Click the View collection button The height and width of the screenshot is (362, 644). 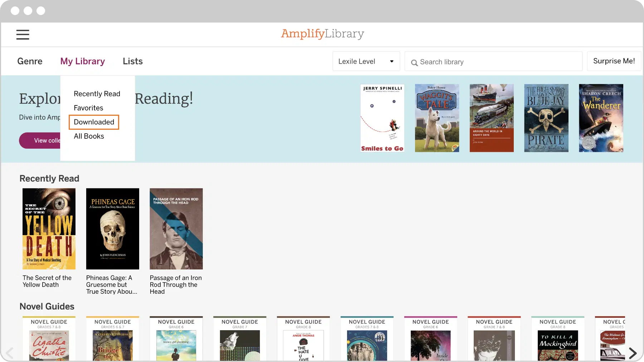[x=40, y=140]
